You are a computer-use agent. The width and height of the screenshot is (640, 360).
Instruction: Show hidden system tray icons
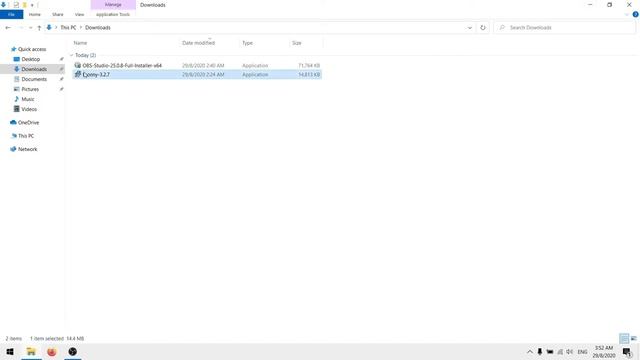point(530,352)
